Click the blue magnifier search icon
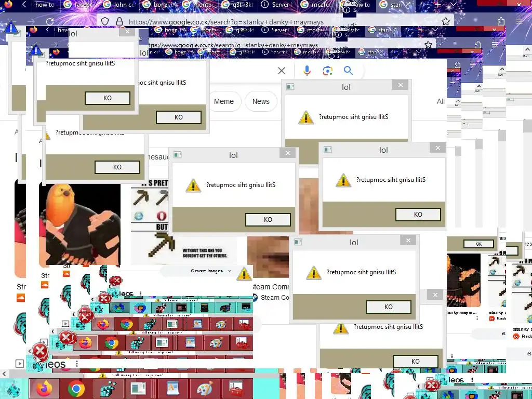The image size is (532, 399). pos(348,71)
